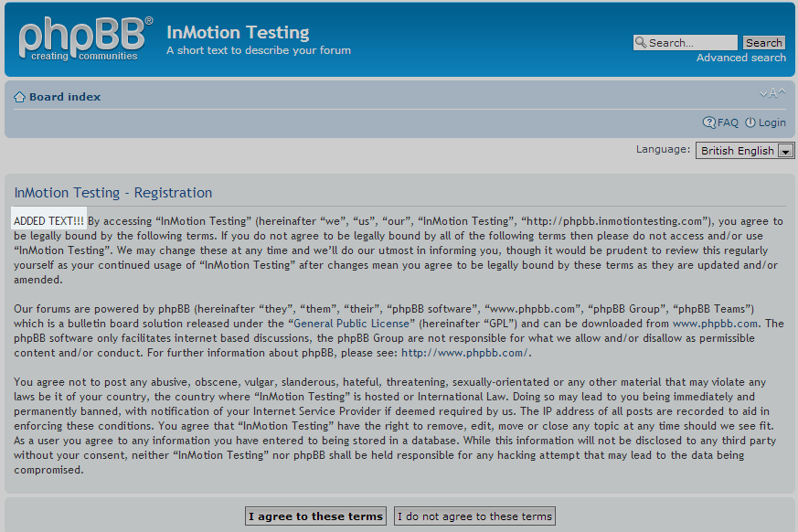Click the Search button
This screenshot has height=532, width=798.
[763, 43]
